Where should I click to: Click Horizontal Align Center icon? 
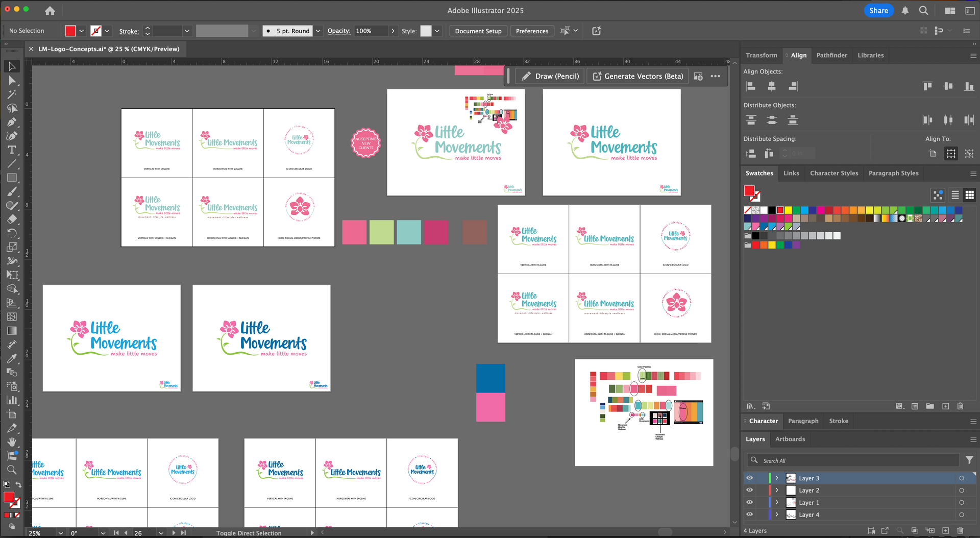772,86
